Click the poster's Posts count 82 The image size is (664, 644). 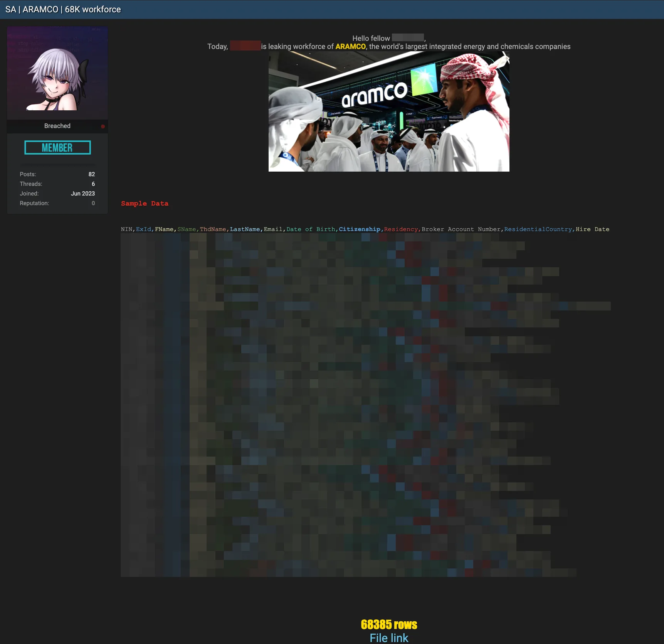click(91, 174)
